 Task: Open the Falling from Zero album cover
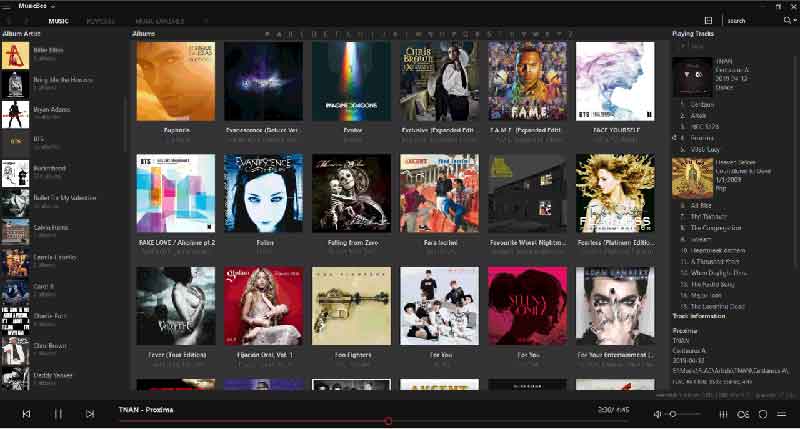click(352, 193)
